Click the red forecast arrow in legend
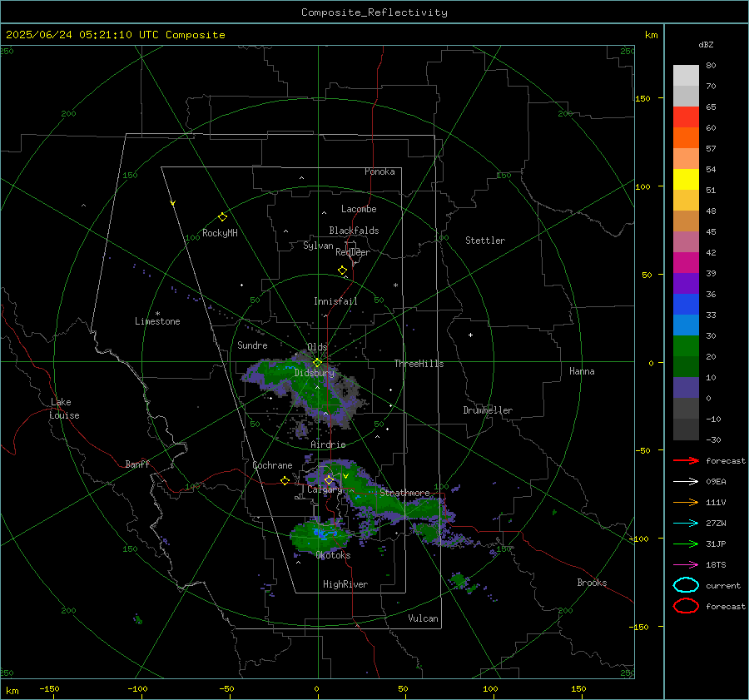The width and height of the screenshot is (749, 700). click(686, 460)
